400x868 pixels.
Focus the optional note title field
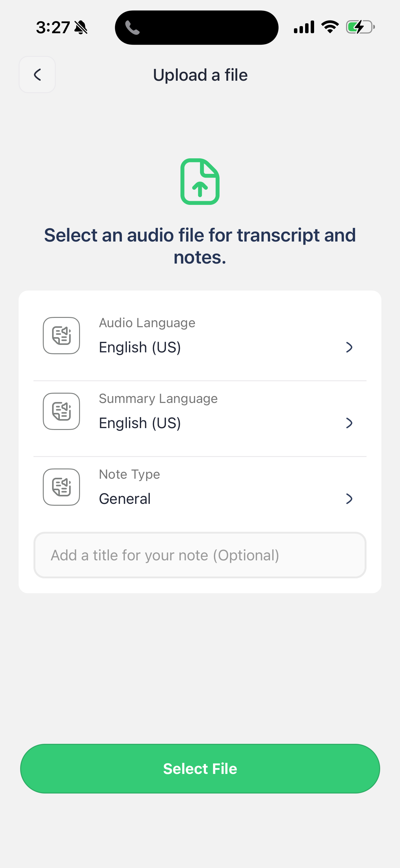point(200,555)
